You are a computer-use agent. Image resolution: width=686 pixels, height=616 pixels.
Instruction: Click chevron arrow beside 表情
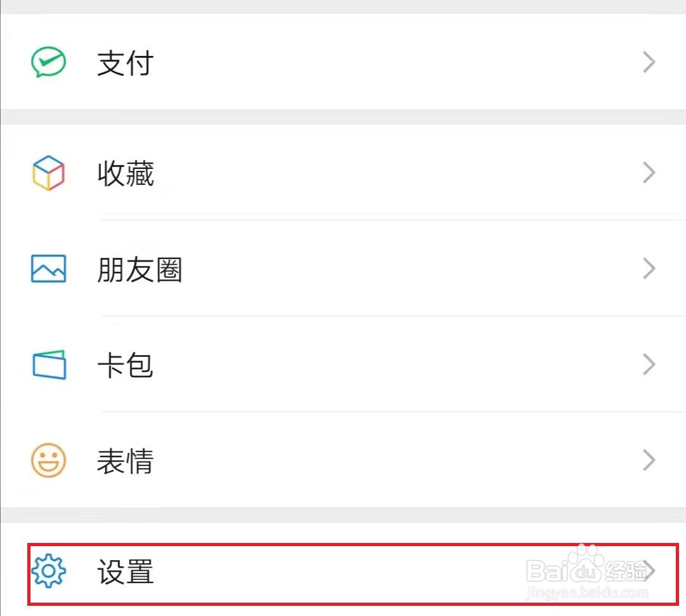[x=649, y=460]
